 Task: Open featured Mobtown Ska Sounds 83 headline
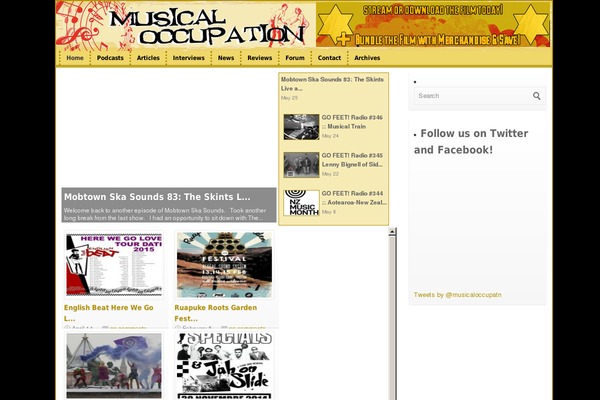157,197
